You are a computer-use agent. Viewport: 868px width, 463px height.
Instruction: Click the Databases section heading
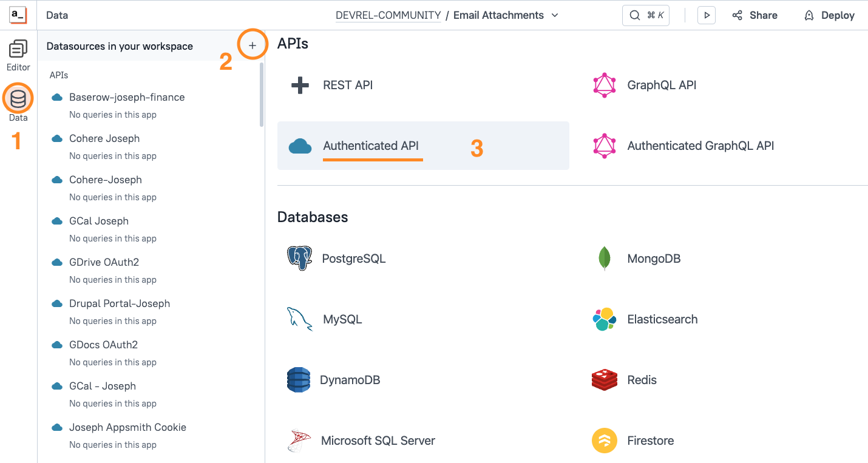[313, 217]
